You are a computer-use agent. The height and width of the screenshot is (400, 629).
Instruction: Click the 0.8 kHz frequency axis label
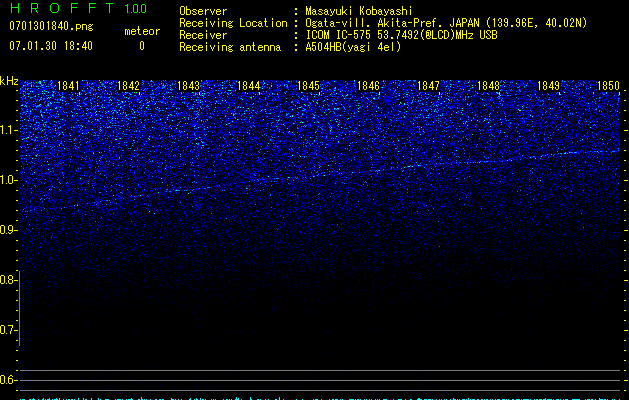(7, 280)
